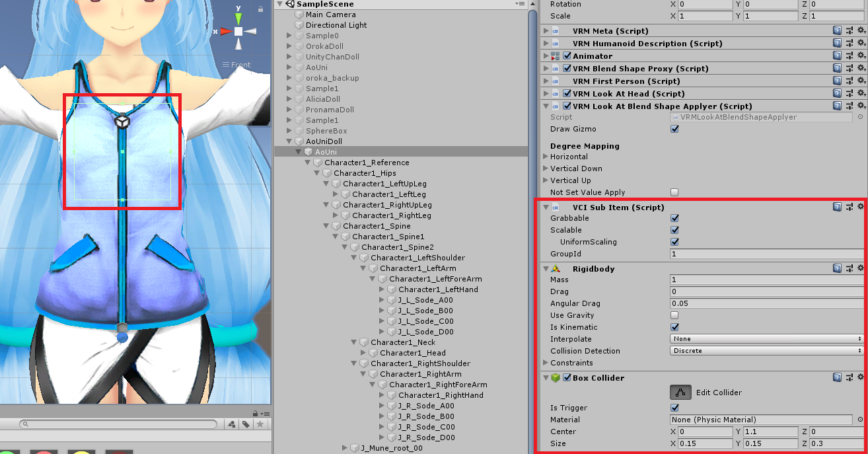Screen dimensions: 868x454
Task: Click the Animator component icon
Action: (x=556, y=56)
